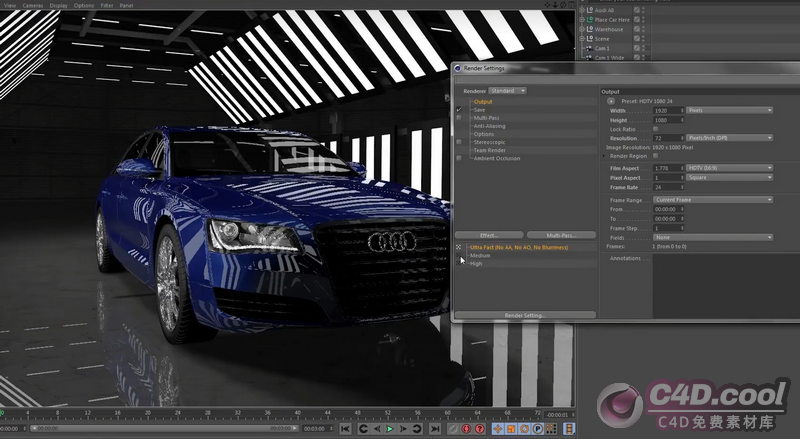800x439 pixels.
Task: Toggle the Render Region checkbox
Action: pos(656,156)
